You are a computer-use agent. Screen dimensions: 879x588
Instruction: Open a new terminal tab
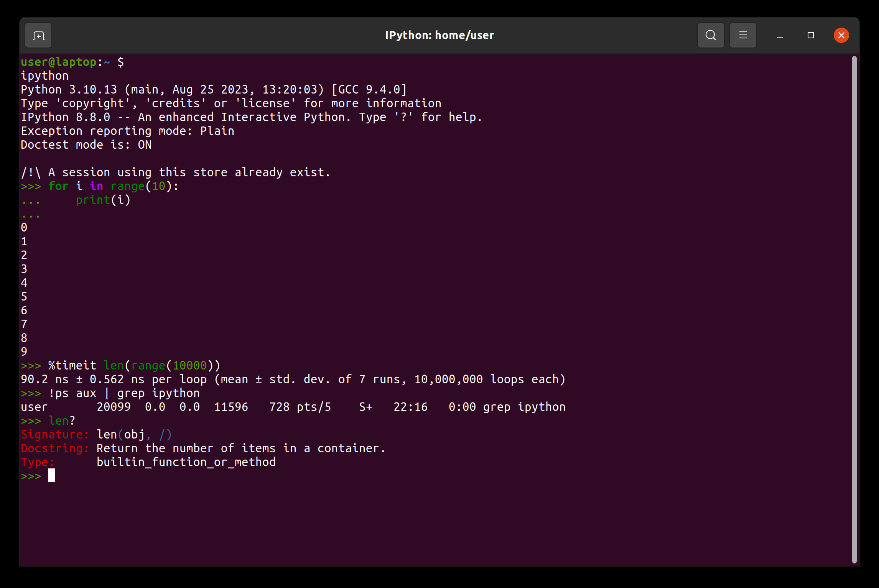[x=38, y=35]
